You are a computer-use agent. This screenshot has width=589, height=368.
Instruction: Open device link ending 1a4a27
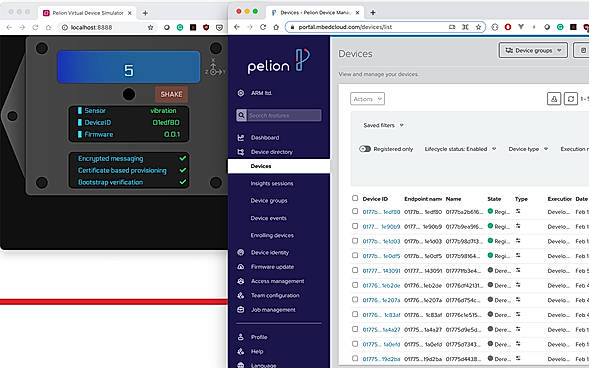pyautogui.click(x=381, y=329)
